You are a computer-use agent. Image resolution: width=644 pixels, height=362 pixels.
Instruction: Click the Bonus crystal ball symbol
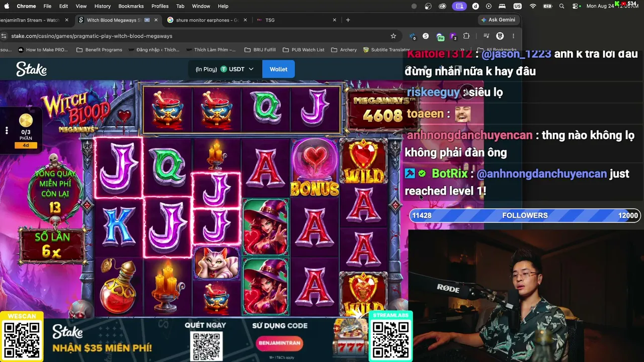[x=315, y=167]
